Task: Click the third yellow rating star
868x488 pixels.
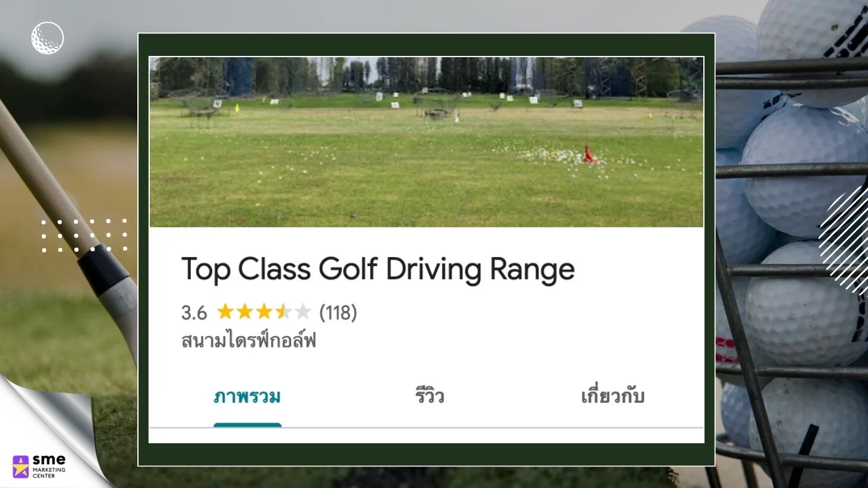Action: (264, 311)
